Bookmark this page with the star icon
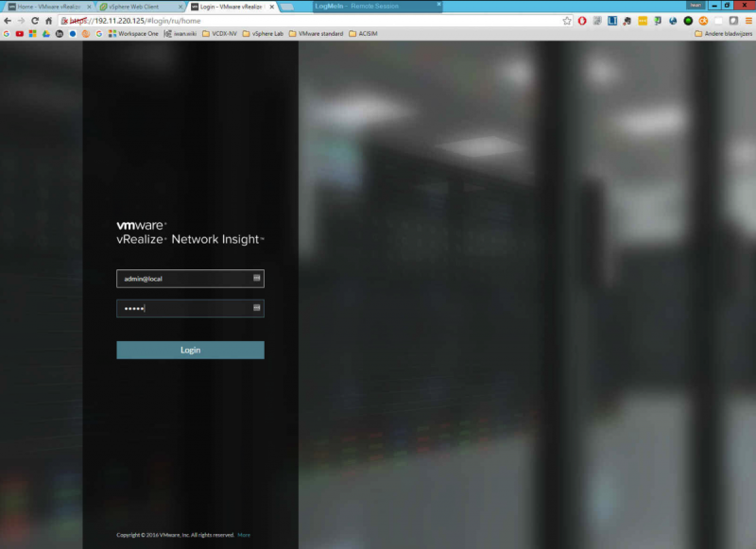756x549 pixels. [567, 20]
